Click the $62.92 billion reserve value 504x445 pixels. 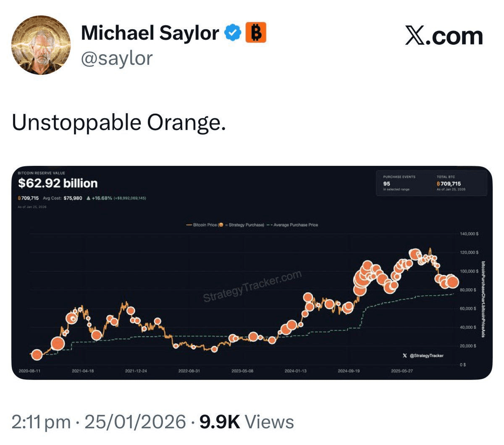[x=58, y=183]
